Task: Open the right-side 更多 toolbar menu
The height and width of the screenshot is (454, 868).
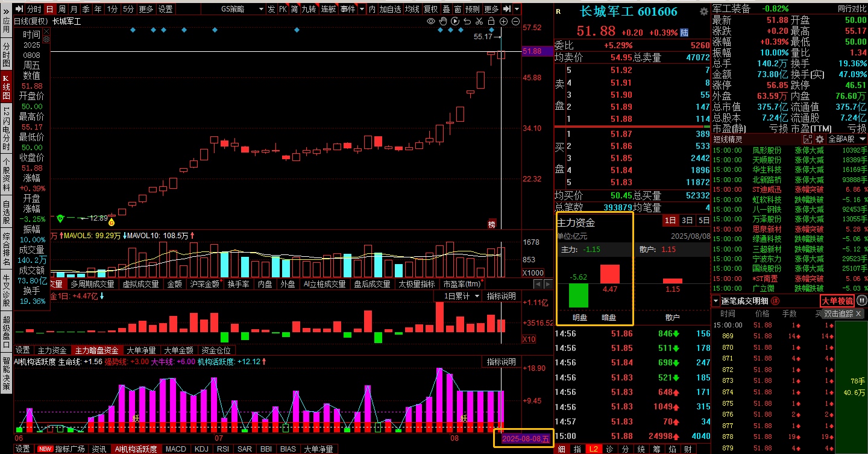Action: coord(491,9)
